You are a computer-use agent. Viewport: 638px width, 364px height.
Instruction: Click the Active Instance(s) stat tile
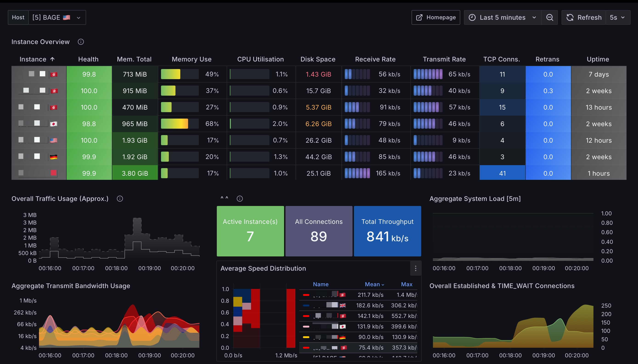coord(250,231)
